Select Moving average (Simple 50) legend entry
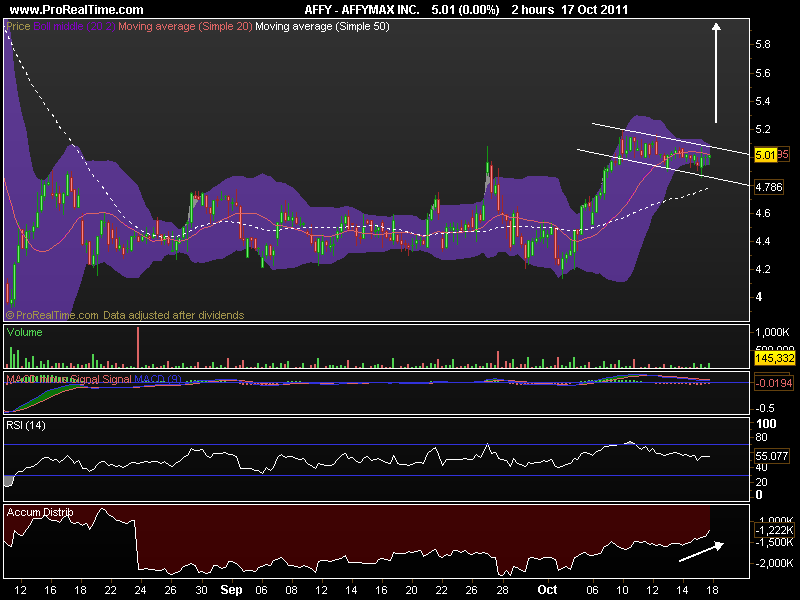 (322, 26)
